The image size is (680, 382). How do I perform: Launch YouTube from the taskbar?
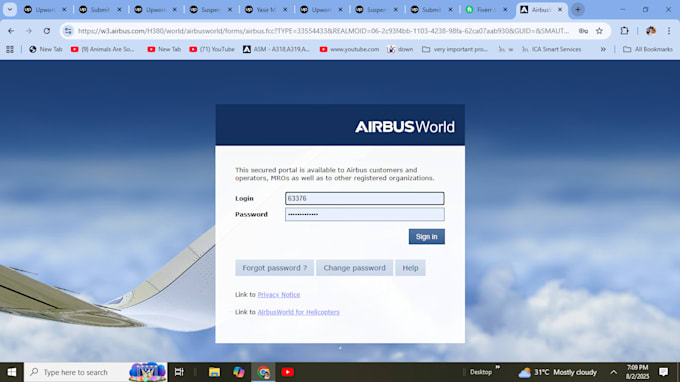pos(287,372)
